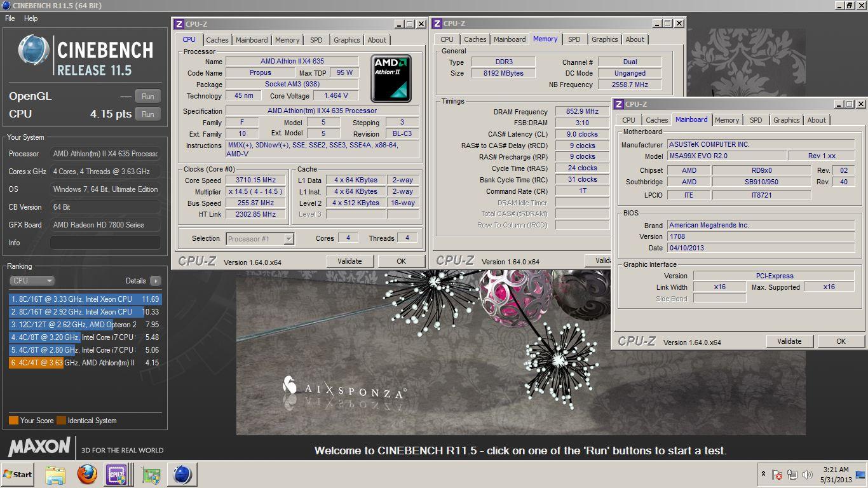Click the CPU-Z icon in CPU window title

pos(179,24)
